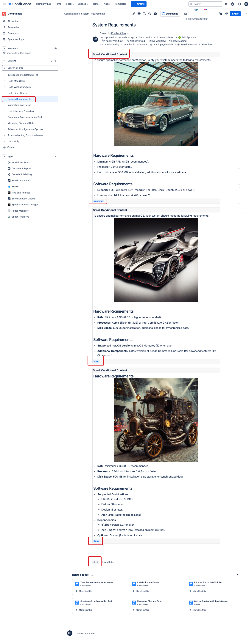Open the settings gear in top bar

[x=239, y=4]
